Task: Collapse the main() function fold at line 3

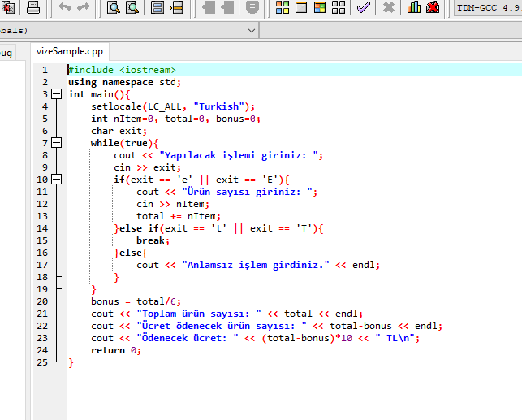Action: click(x=56, y=94)
